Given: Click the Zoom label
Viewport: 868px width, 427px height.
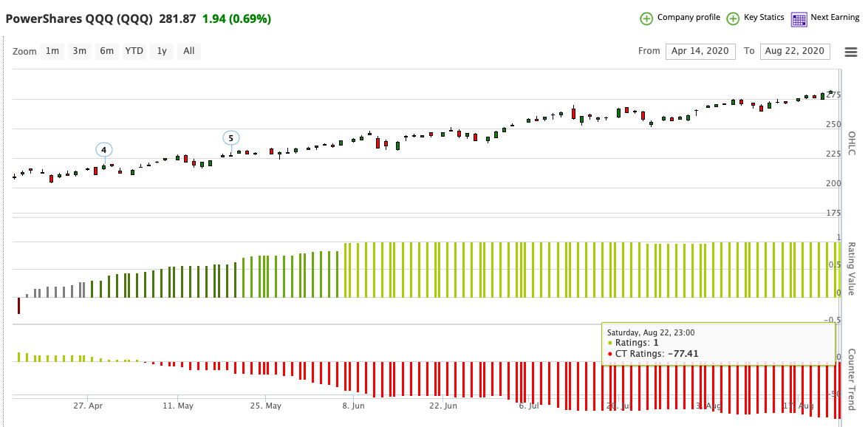Looking at the screenshot, I should tap(24, 52).
